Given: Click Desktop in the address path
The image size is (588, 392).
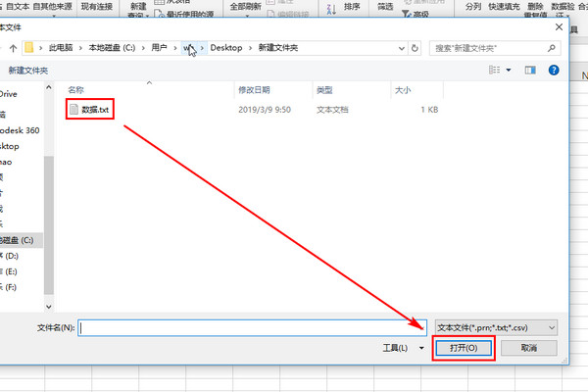Looking at the screenshot, I should click(226, 48).
